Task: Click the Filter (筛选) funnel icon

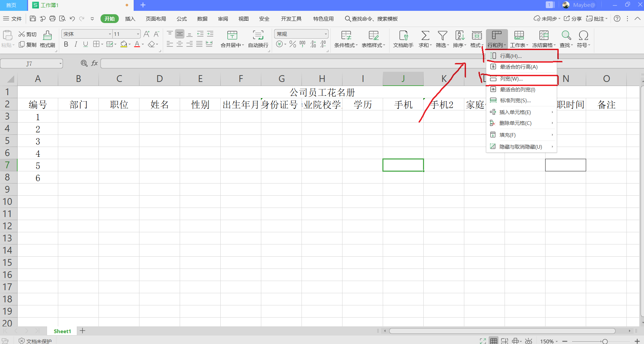Action: pyautogui.click(x=443, y=35)
